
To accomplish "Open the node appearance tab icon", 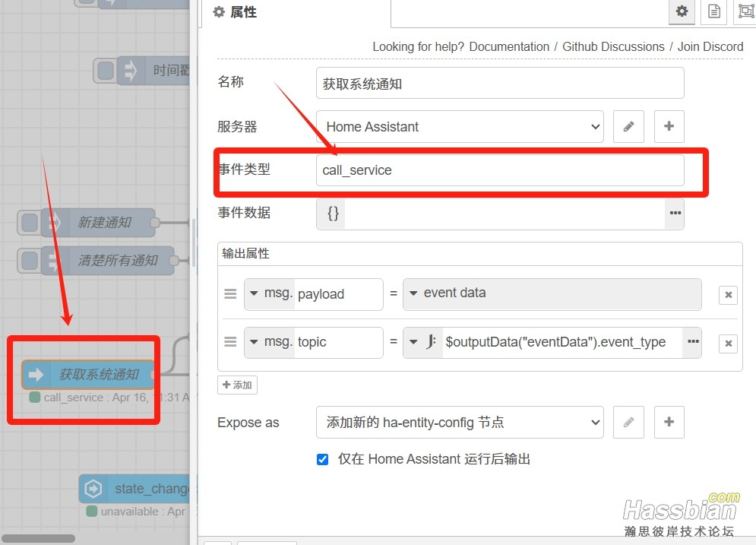I will [x=745, y=11].
